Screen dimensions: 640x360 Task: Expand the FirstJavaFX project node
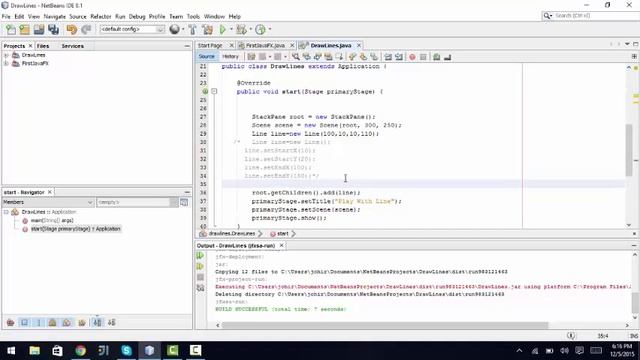(6, 64)
